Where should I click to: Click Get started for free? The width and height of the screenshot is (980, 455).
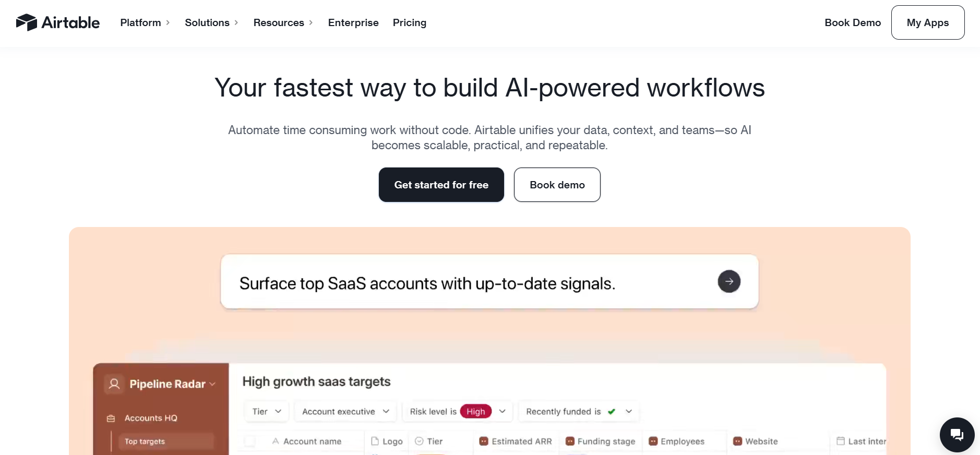pos(441,185)
